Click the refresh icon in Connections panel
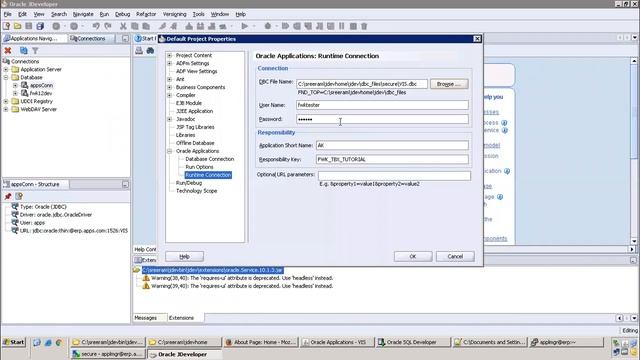 tap(24, 50)
